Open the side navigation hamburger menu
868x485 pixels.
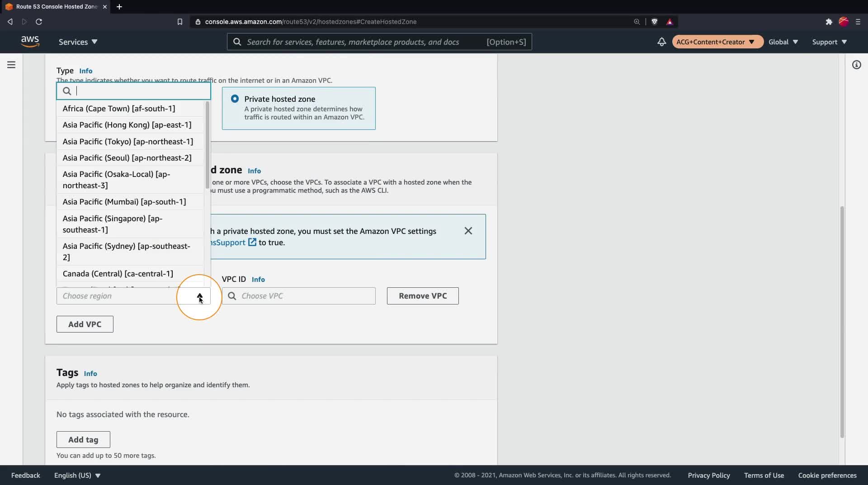click(x=11, y=65)
